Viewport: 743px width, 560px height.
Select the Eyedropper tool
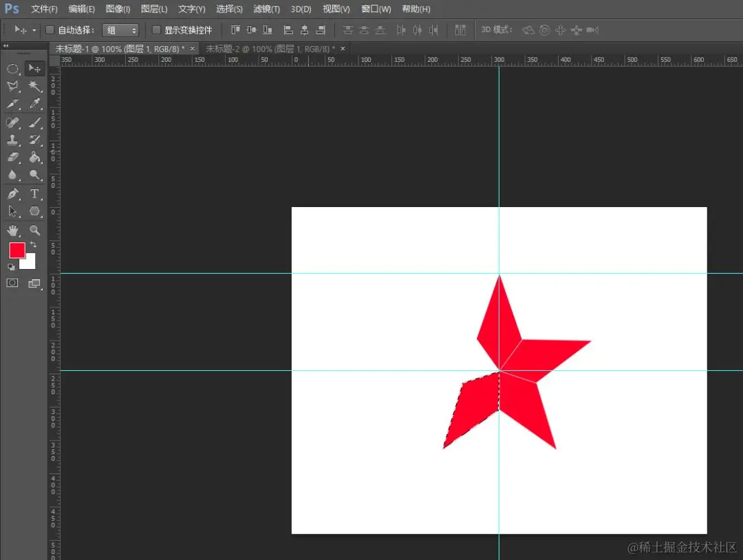pyautogui.click(x=34, y=104)
